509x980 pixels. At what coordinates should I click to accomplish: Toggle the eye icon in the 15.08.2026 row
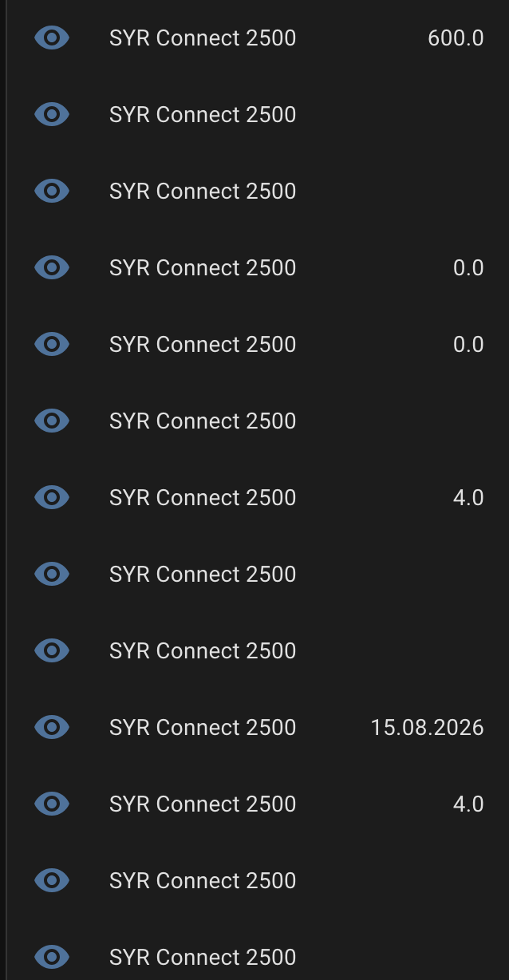[x=52, y=727]
